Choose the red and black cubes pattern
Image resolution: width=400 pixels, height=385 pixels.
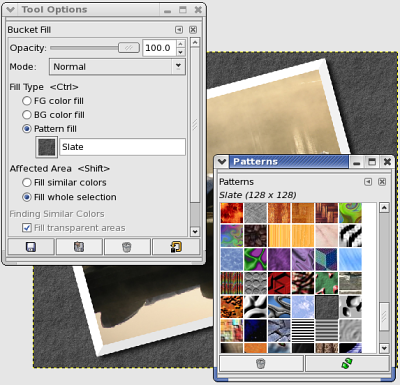click(x=279, y=283)
